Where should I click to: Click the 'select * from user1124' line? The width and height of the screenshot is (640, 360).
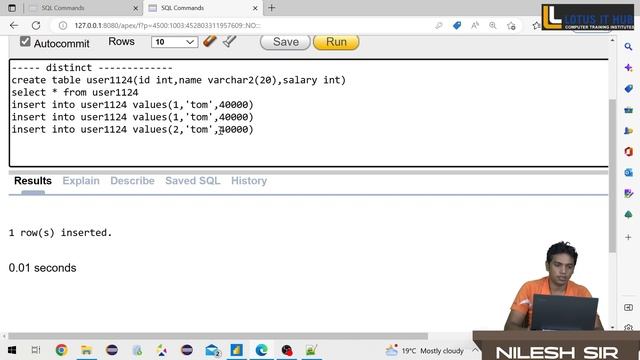75,93
